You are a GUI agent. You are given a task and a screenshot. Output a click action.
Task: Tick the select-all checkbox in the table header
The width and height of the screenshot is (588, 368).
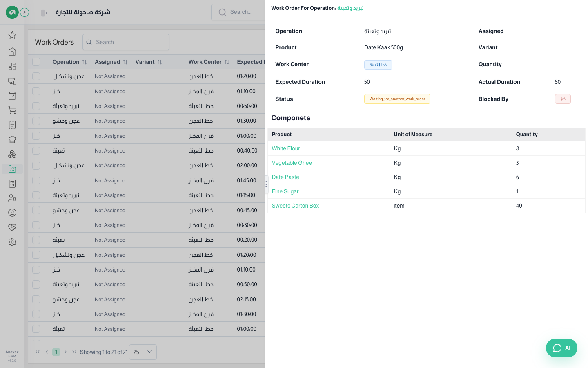tap(36, 62)
